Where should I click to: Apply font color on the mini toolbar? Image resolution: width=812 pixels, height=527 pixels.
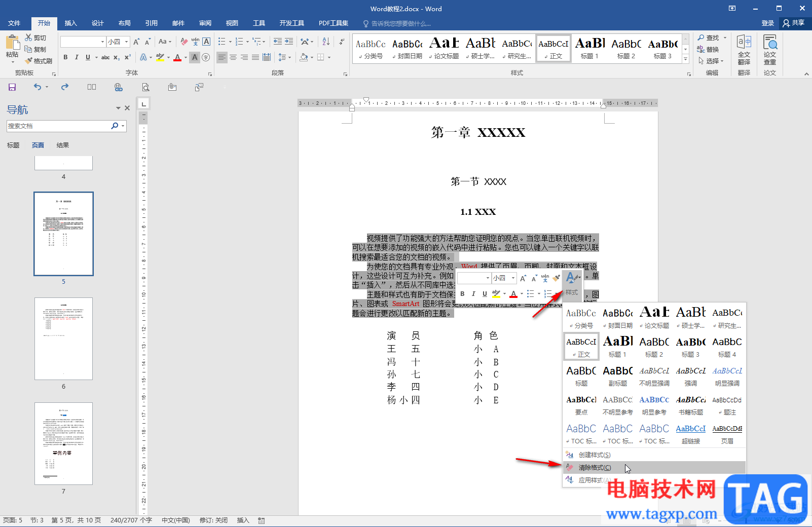(x=513, y=294)
